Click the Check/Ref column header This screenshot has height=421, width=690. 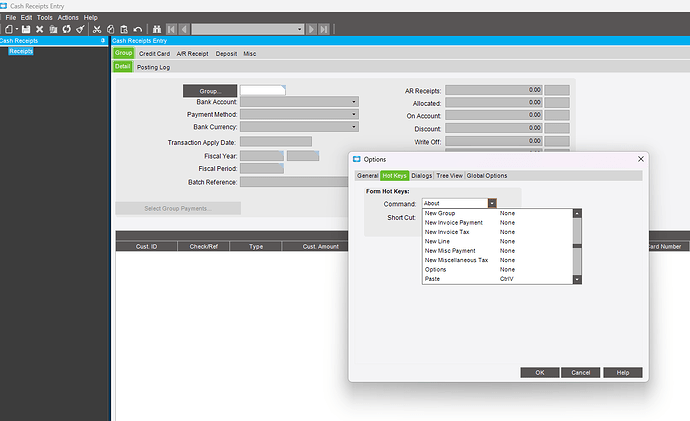click(x=204, y=246)
